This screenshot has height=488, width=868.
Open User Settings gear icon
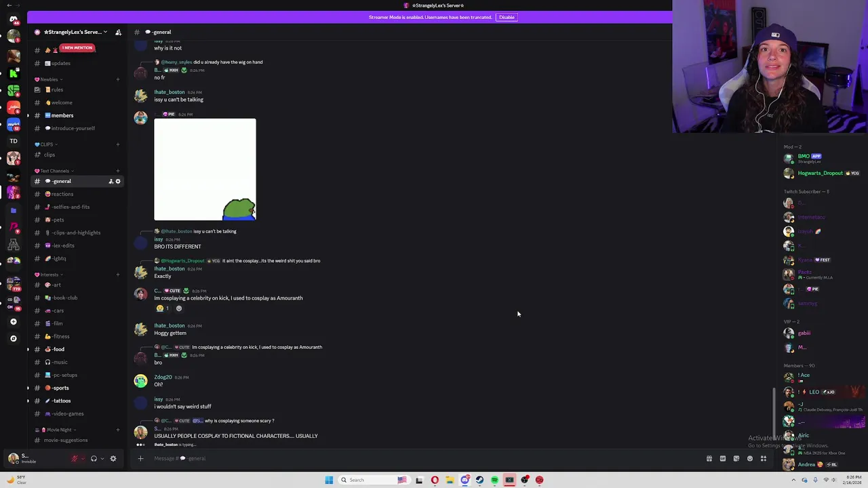click(x=113, y=459)
